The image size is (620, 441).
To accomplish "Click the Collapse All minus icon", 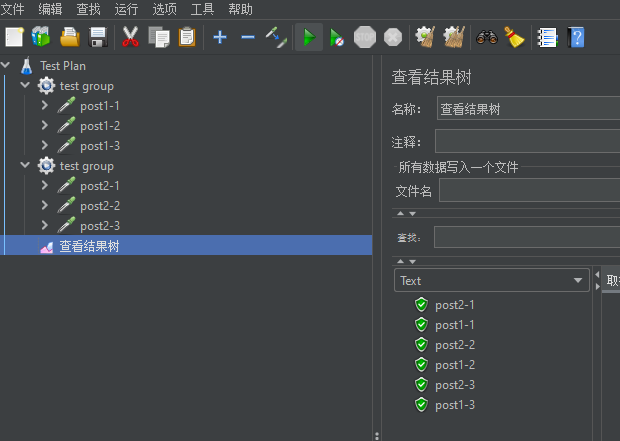I will coord(248,38).
